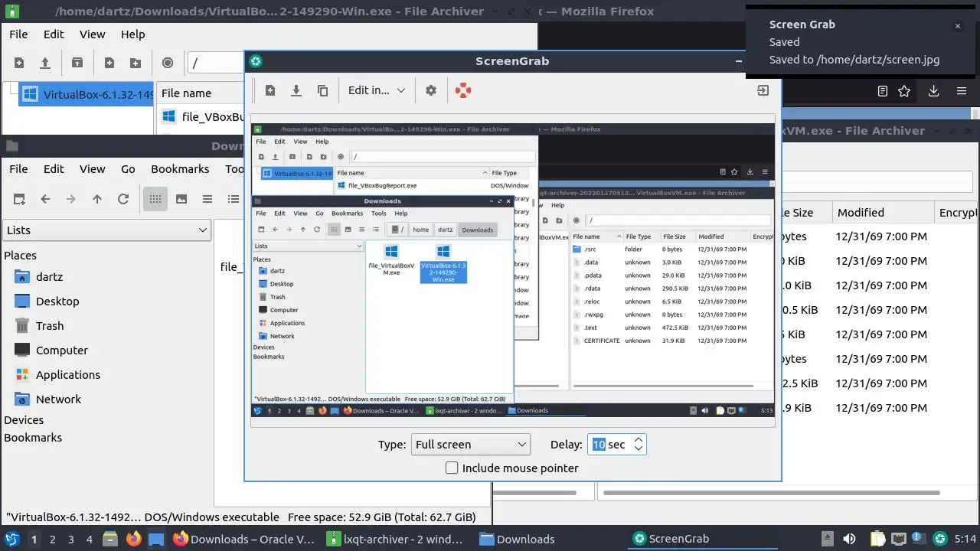
Task: Select Trash in Places sidebar
Action: coord(50,326)
